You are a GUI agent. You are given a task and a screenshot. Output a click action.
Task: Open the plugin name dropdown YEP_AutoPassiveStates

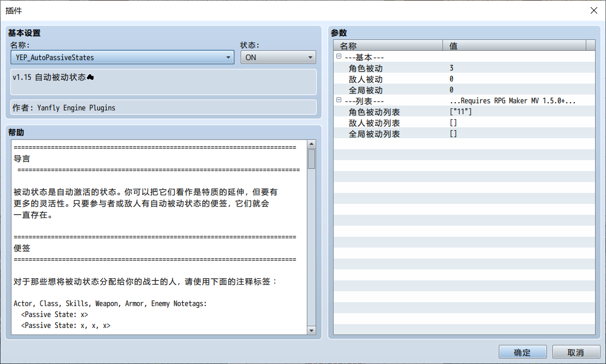(x=122, y=57)
